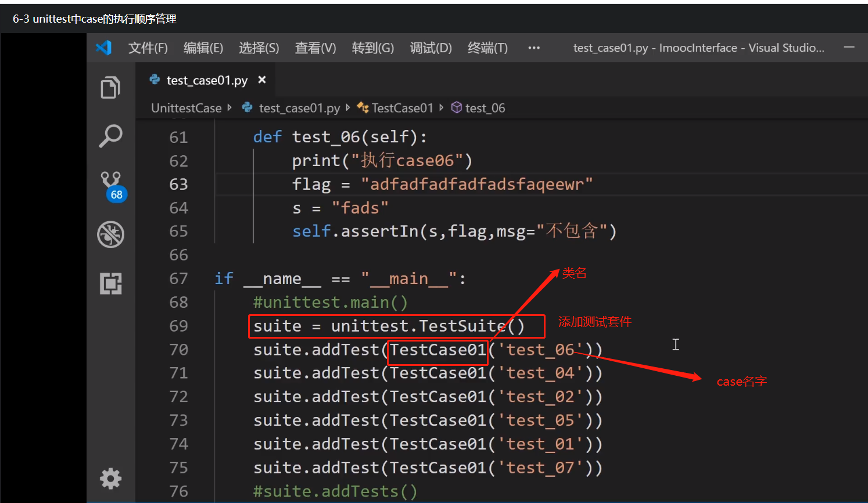Click 'def test_06(self):' definition line
This screenshot has height=503, width=868.
340,137
